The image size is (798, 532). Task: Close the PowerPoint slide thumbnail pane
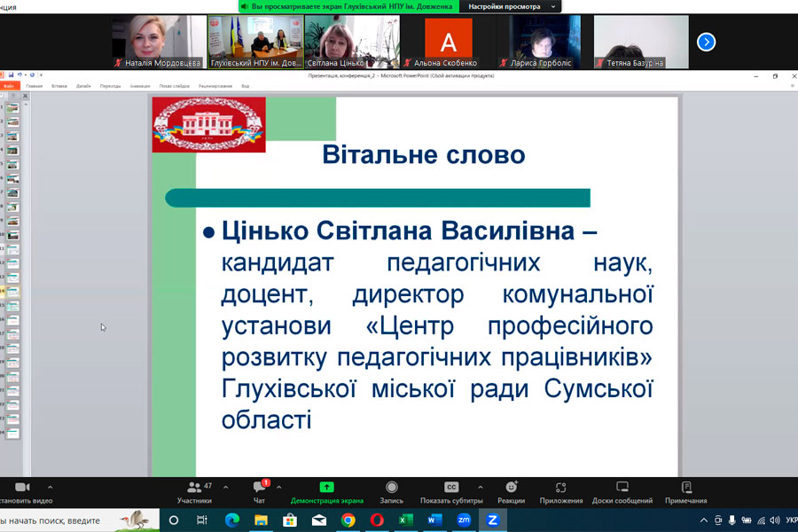tap(25, 95)
